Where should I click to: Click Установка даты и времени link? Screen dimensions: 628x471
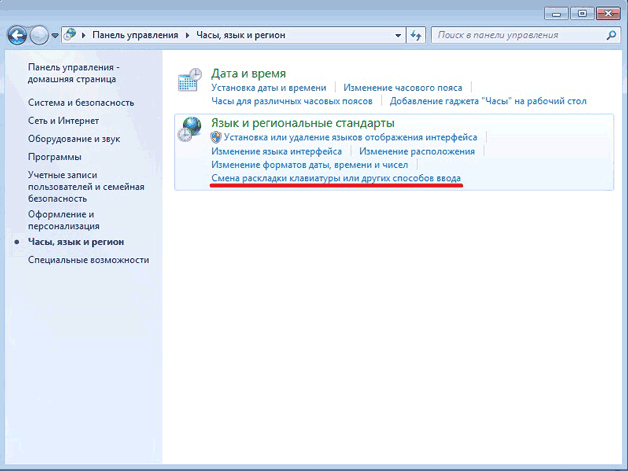tap(269, 88)
